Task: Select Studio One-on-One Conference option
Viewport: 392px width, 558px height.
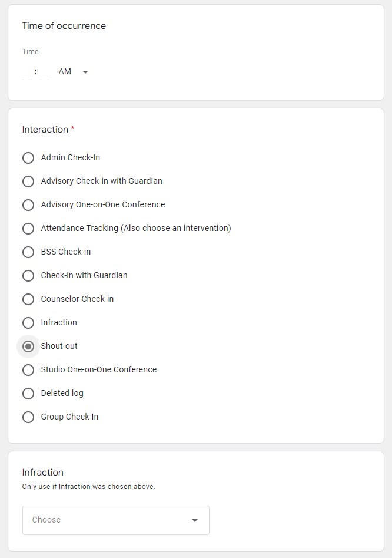Action: 28,370
